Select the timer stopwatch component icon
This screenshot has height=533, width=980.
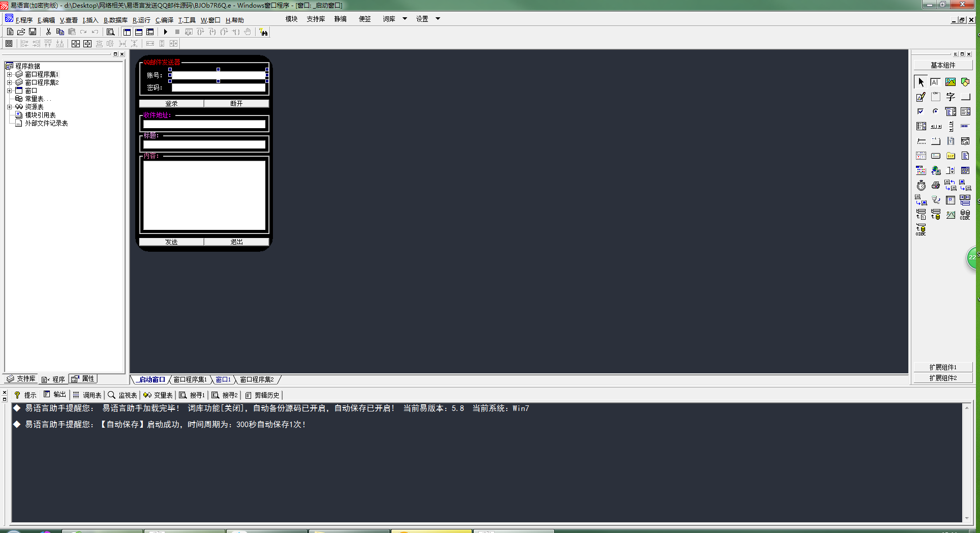tap(921, 185)
